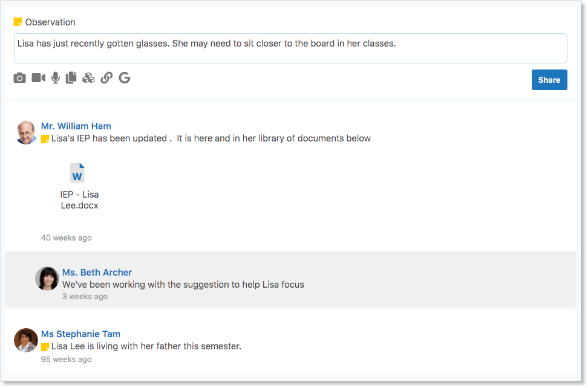Click the yellow note icon on William Ham's post
Image resolution: width=588 pixels, height=388 pixels.
point(45,139)
